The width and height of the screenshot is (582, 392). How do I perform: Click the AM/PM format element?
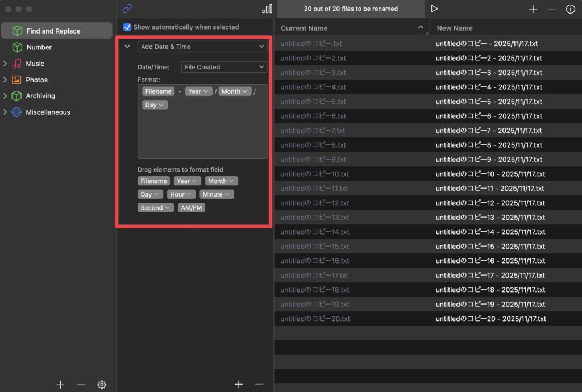point(192,208)
